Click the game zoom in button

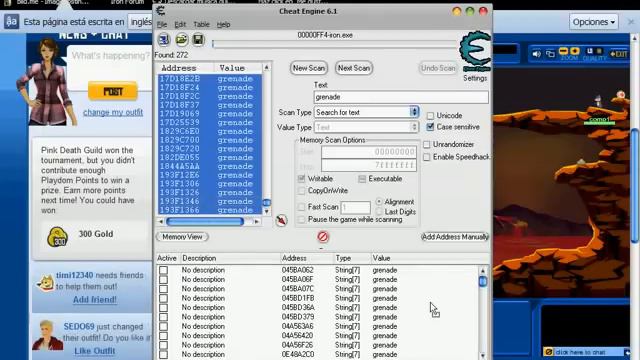coord(575,51)
